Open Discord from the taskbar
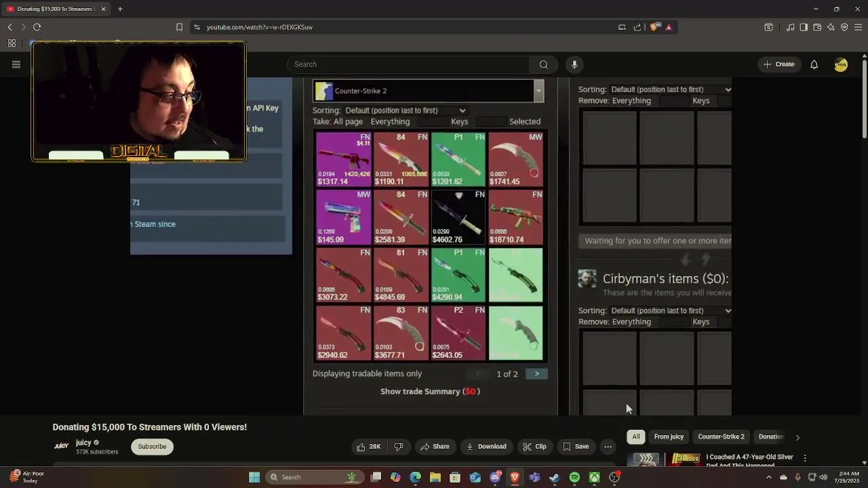Screen dimensions: 868x488 tap(495, 477)
